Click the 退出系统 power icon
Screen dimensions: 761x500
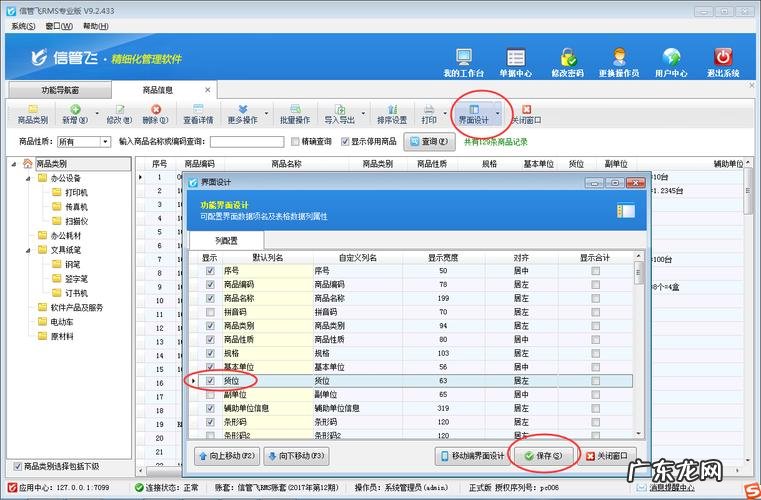pos(722,59)
